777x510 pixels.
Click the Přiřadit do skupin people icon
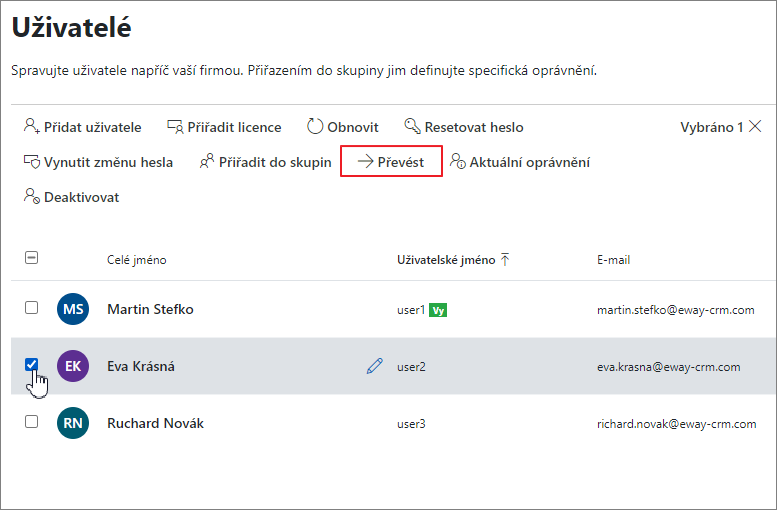pyautogui.click(x=207, y=161)
